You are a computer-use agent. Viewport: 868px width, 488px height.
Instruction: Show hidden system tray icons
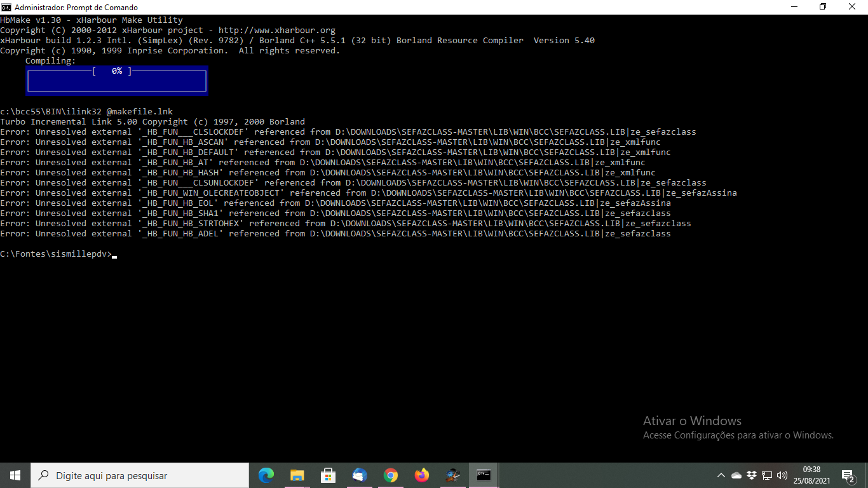(x=721, y=475)
